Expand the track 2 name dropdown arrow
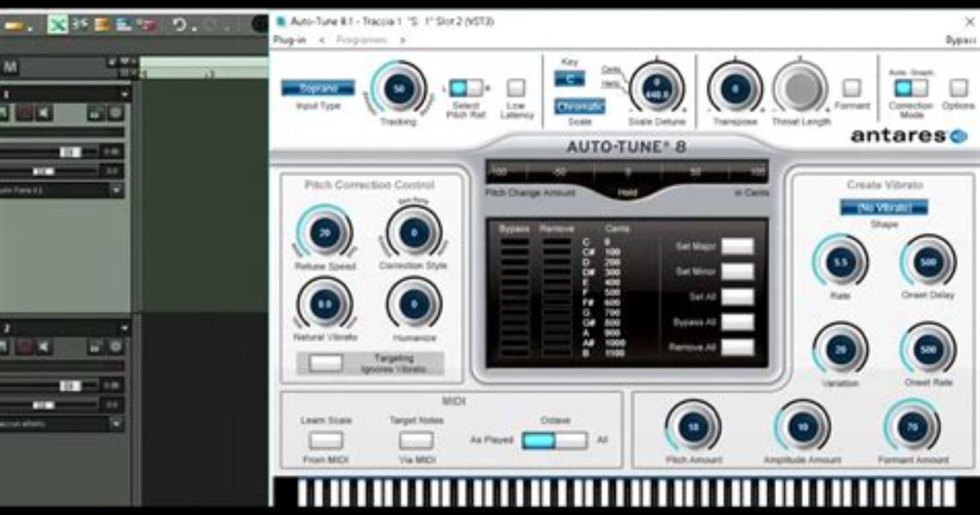 pos(125,328)
